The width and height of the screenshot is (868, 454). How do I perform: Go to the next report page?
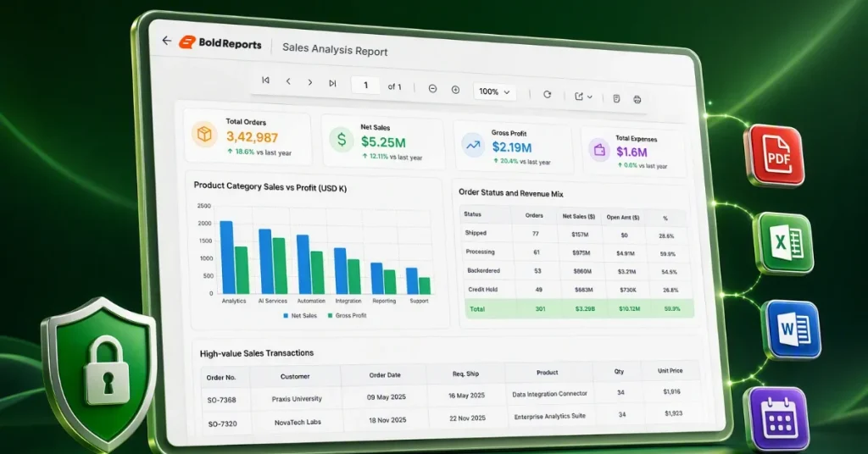point(310,82)
